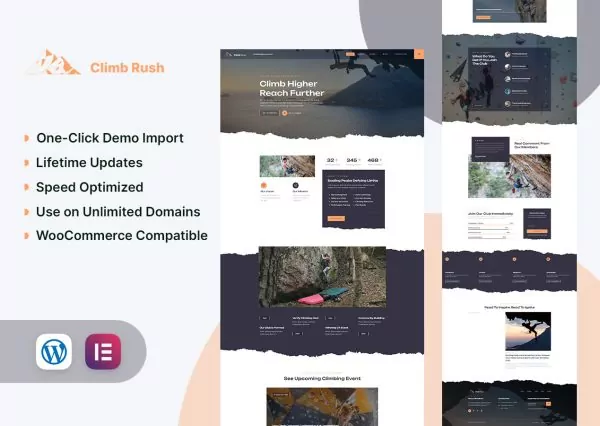600x426 pixels.
Task: Click the bouldering photo with pink crash pad
Action: [x=322, y=277]
